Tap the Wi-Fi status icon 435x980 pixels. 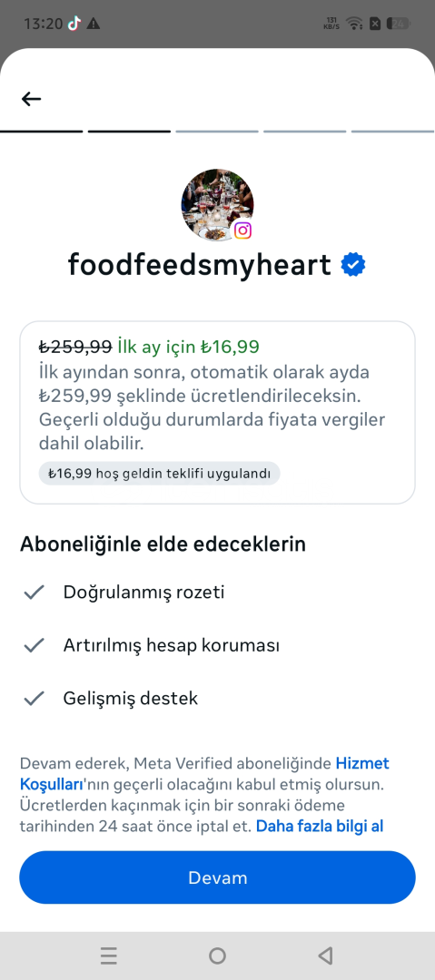pyautogui.click(x=355, y=24)
